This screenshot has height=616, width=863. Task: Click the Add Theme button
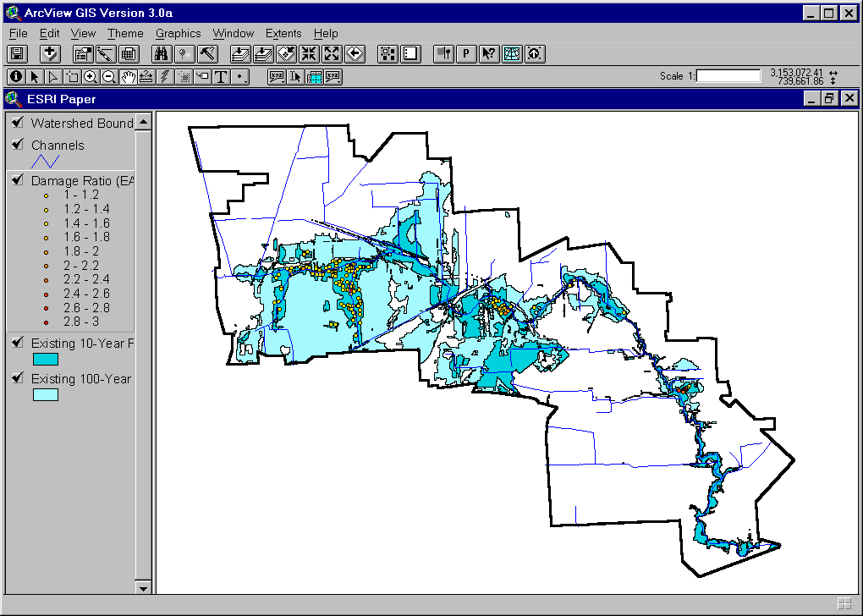coord(50,53)
